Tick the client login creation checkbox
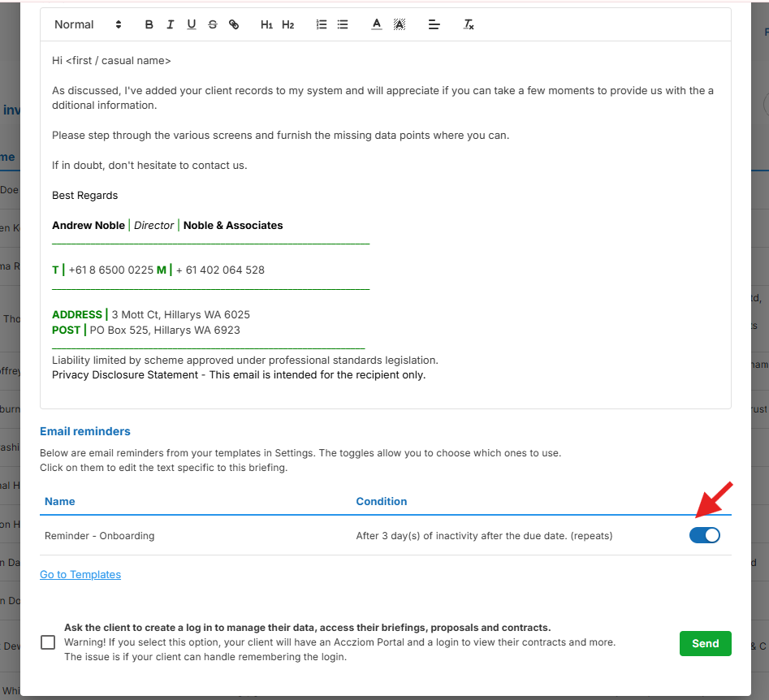Screen dimensions: 769x700 (48, 642)
